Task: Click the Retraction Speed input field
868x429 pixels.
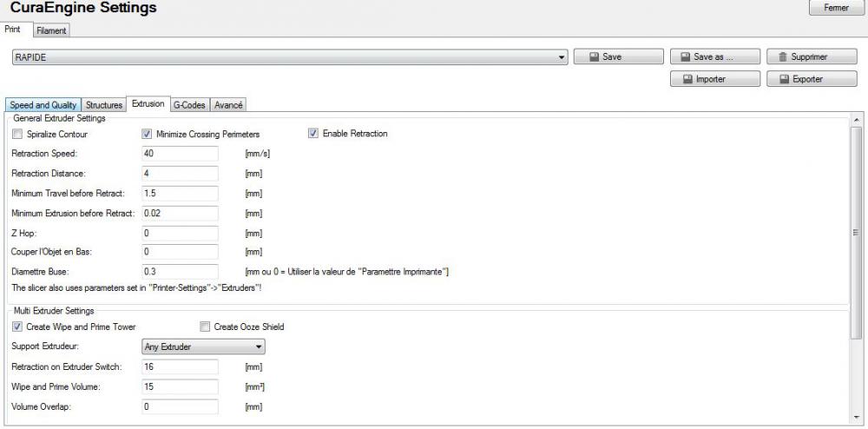Action: pos(180,154)
